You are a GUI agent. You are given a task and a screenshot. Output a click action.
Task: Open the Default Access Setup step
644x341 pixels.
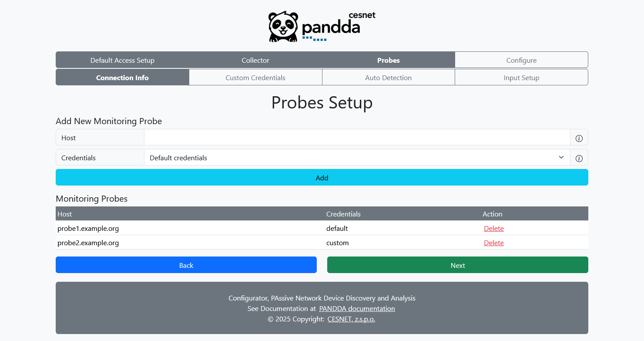[122, 60]
